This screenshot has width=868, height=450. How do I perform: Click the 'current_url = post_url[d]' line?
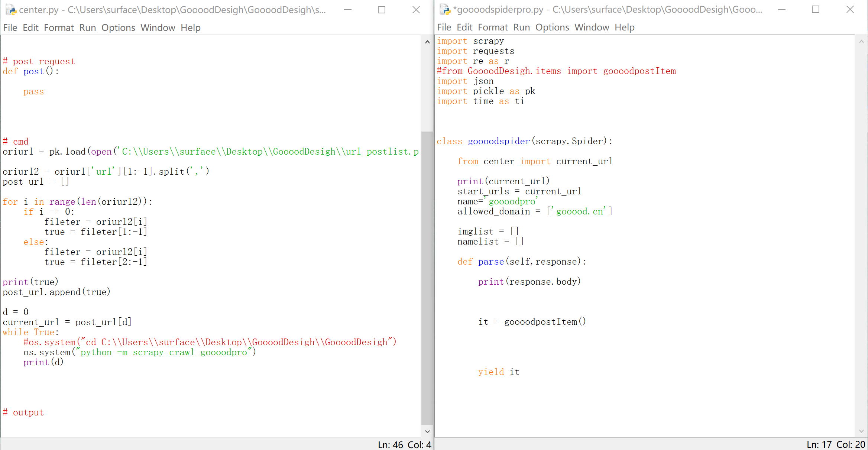[x=67, y=322]
